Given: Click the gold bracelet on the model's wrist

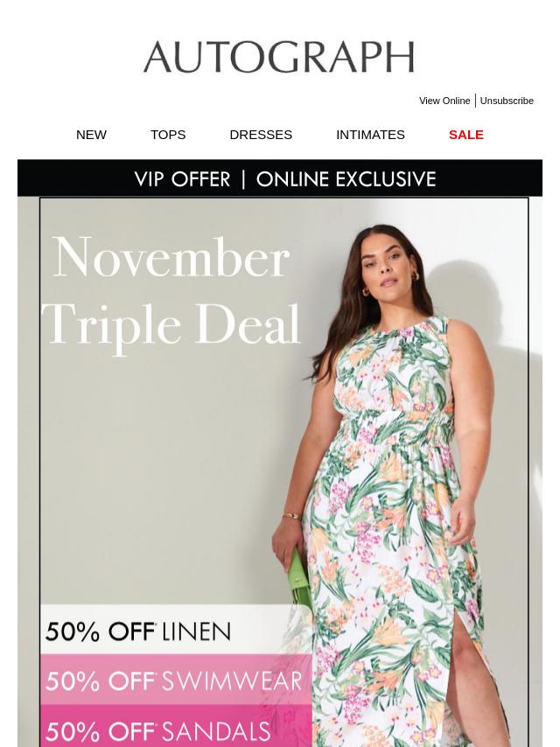Looking at the screenshot, I should [x=291, y=516].
